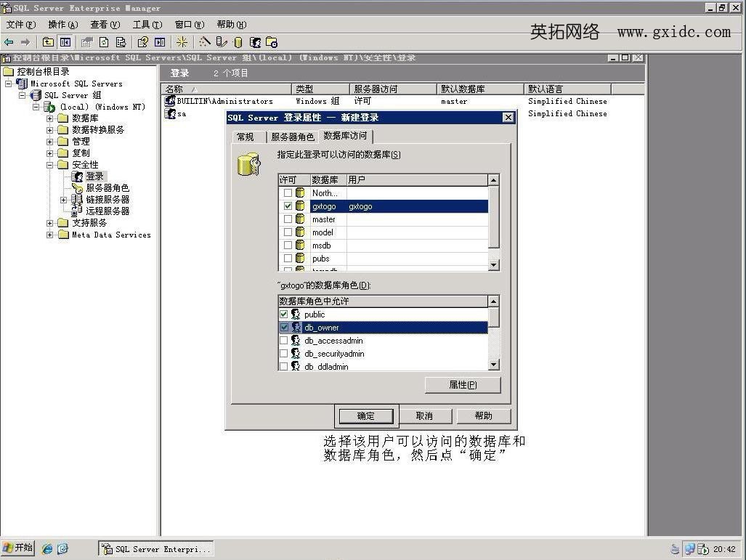Screen dimensions: 746x560
Task: Click the 属性(P) button
Action: (463, 385)
